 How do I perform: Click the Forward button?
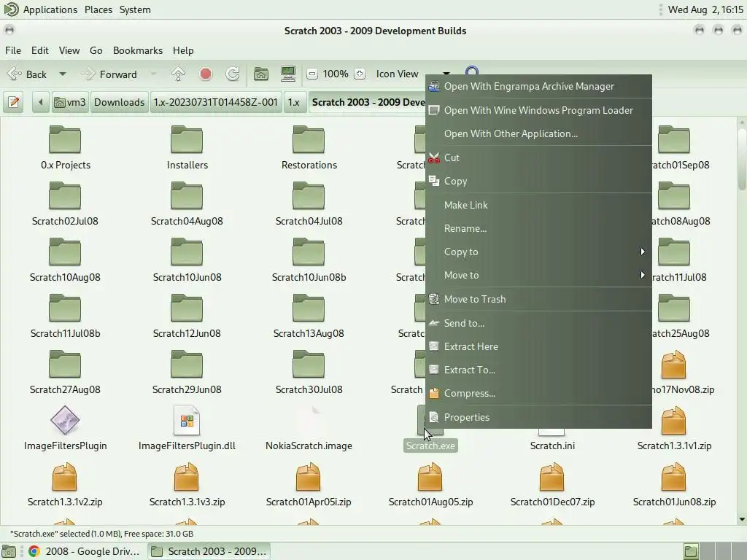pyautogui.click(x=109, y=74)
